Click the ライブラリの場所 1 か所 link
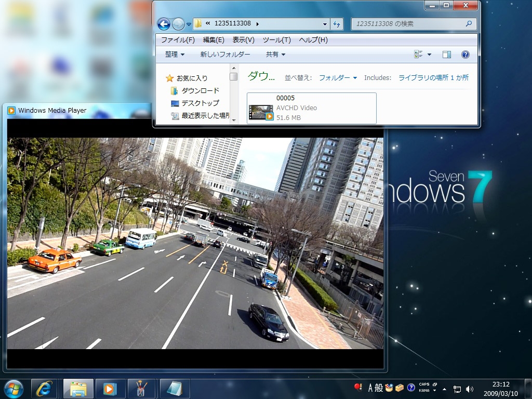Image resolution: width=532 pixels, height=399 pixels. pyautogui.click(x=433, y=78)
